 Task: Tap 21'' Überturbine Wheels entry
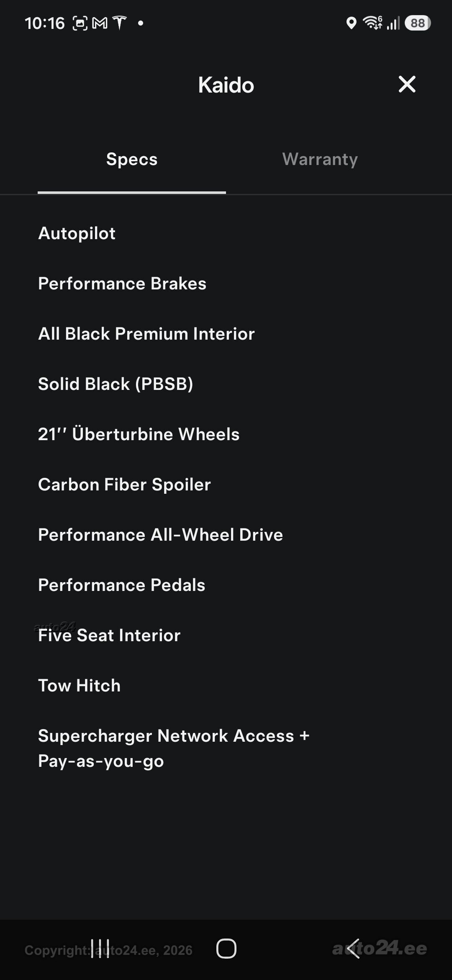click(139, 434)
